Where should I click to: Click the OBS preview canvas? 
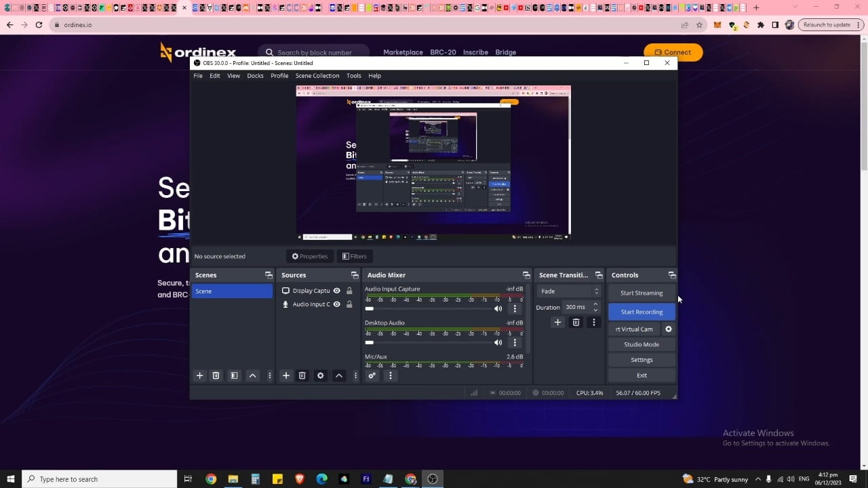[433, 163]
